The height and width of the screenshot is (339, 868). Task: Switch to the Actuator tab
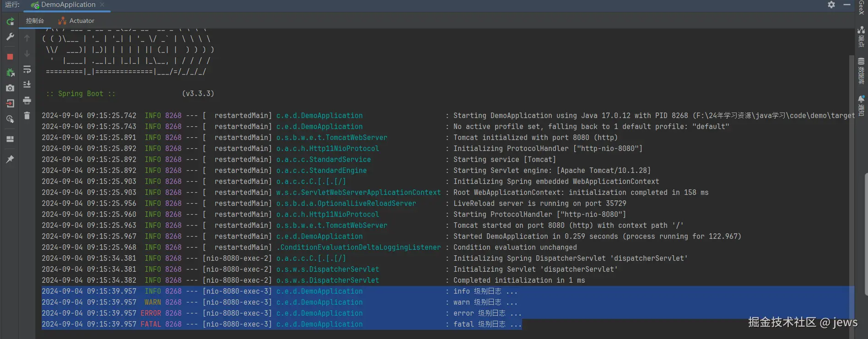click(x=76, y=21)
